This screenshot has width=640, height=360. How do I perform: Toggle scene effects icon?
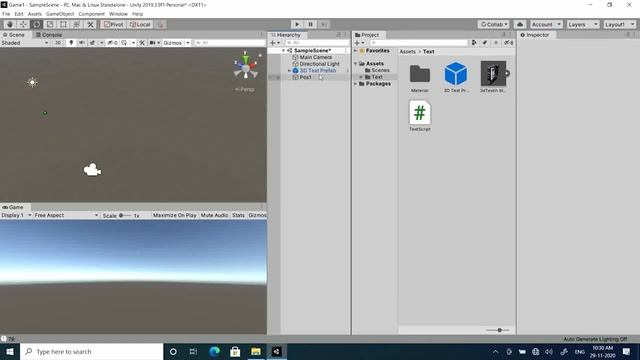tap(93, 43)
